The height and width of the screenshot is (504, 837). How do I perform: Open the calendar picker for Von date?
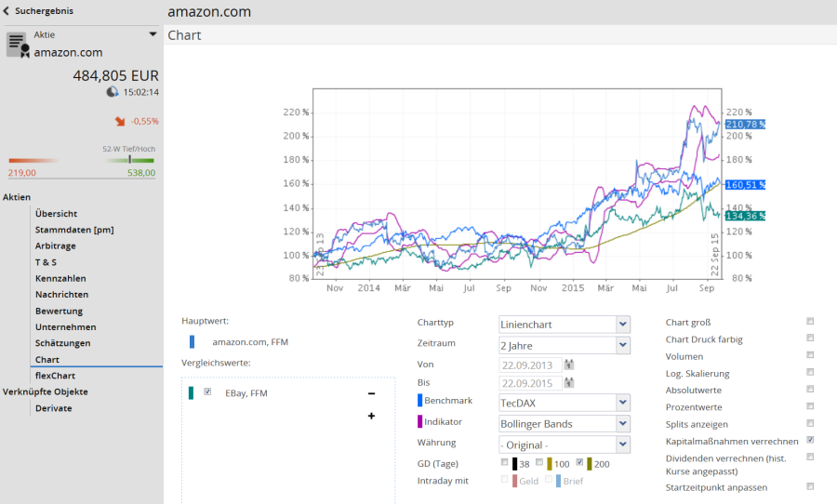569,365
